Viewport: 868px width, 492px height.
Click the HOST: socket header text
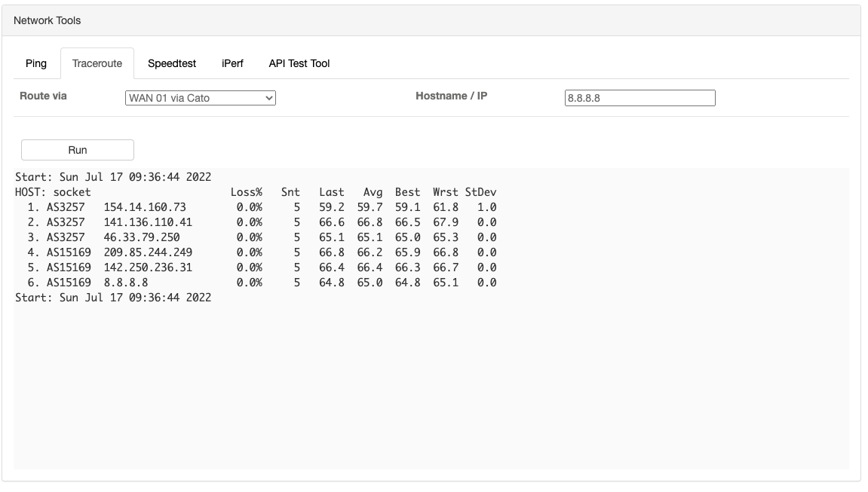click(x=53, y=192)
